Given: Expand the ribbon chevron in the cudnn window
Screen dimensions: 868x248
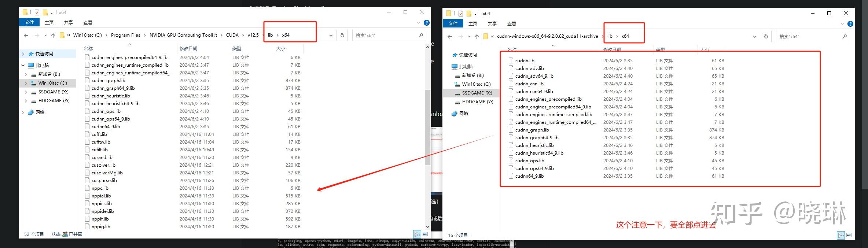Looking at the screenshot, I should [842, 24].
